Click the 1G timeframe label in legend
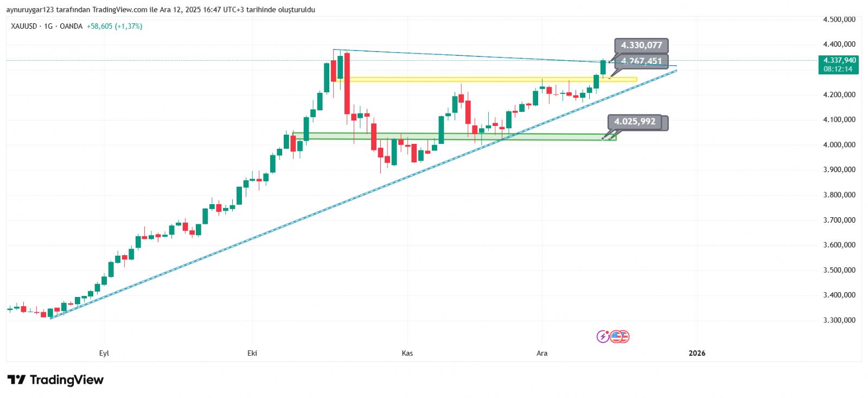 click(48, 26)
